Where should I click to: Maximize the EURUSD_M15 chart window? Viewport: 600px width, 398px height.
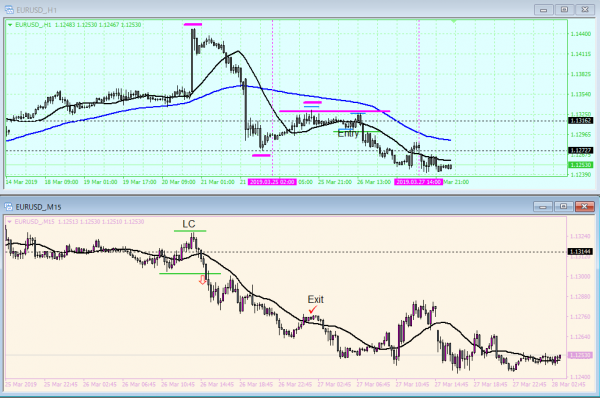[x=563, y=207]
